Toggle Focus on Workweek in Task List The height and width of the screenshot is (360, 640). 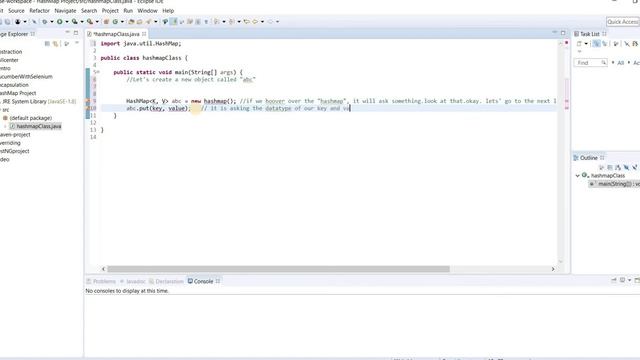tap(616, 44)
